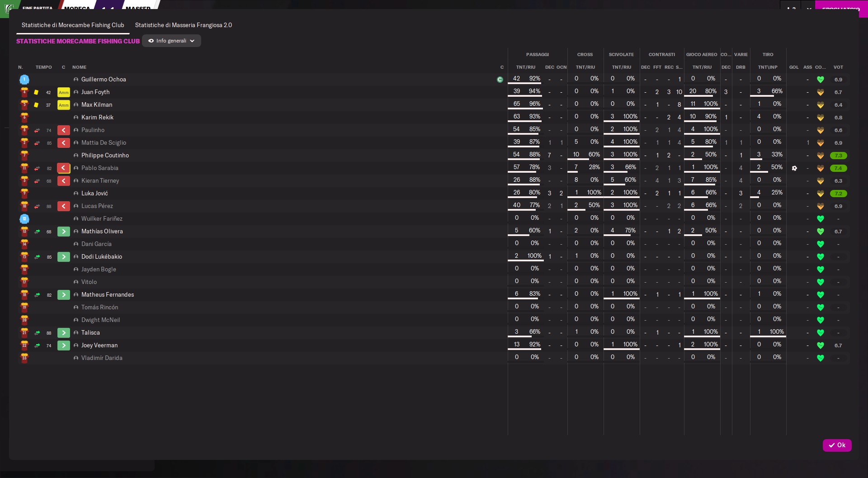Screen dimensions: 868x478
Task: Confirm with the Ok button
Action: point(837,445)
